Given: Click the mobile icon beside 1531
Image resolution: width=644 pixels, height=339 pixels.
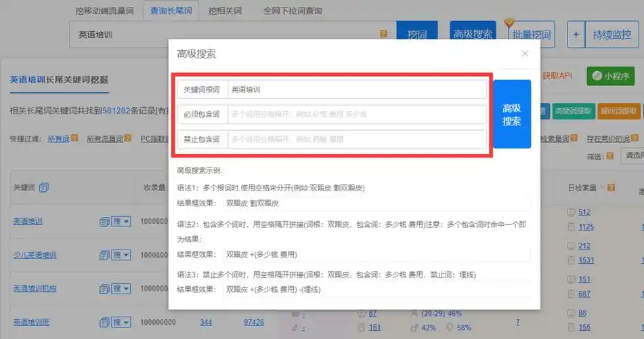Looking at the screenshot, I should [571, 260].
